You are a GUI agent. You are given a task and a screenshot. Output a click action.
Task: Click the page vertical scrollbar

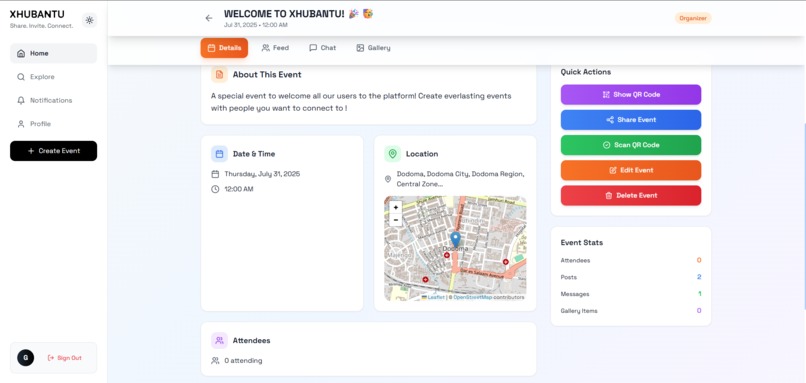(804, 216)
